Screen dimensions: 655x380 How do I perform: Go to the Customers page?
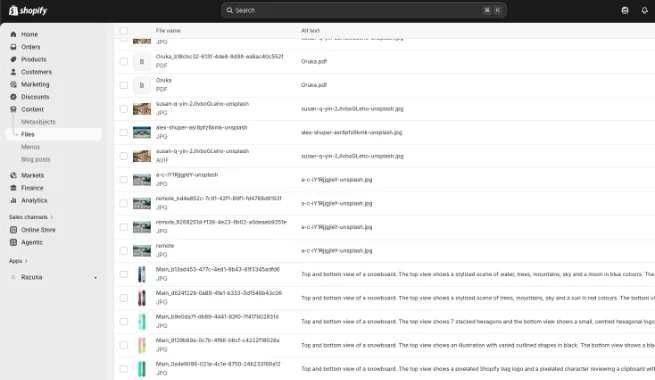[36, 72]
